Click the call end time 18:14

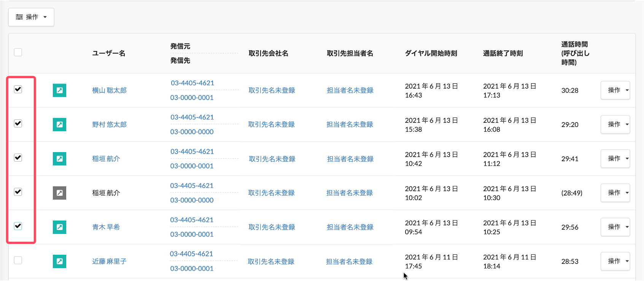tap(491, 266)
